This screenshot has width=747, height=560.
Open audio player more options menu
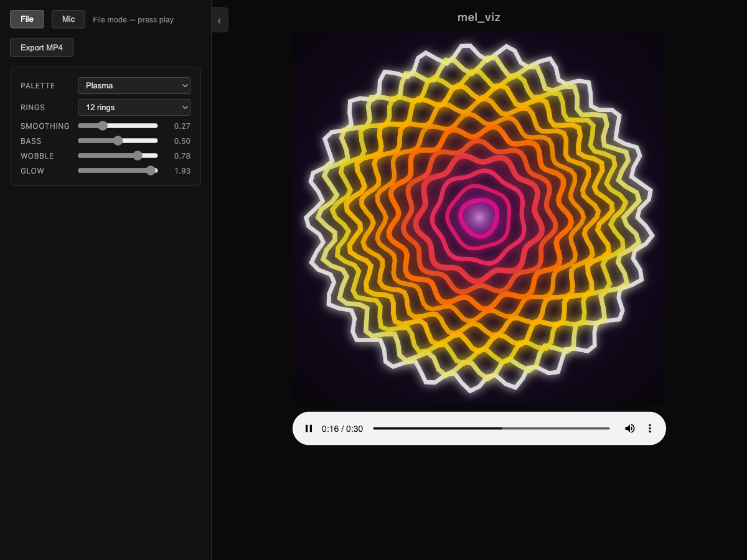(x=650, y=429)
